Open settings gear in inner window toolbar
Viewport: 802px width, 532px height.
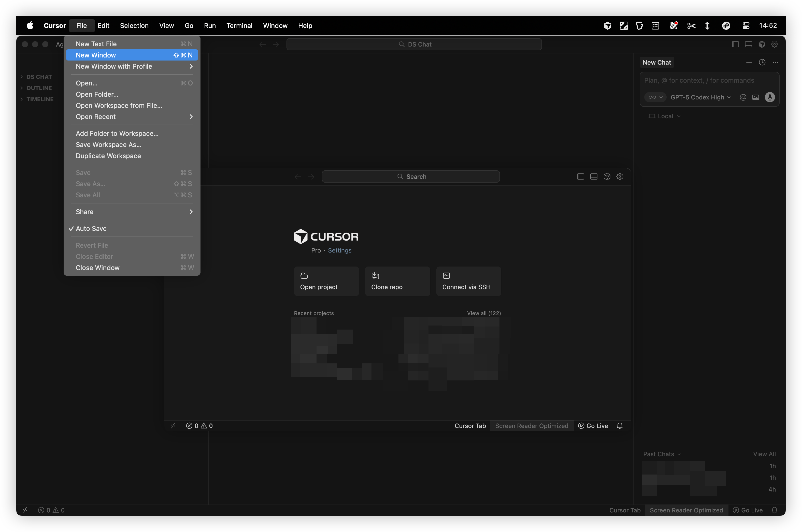pos(620,176)
